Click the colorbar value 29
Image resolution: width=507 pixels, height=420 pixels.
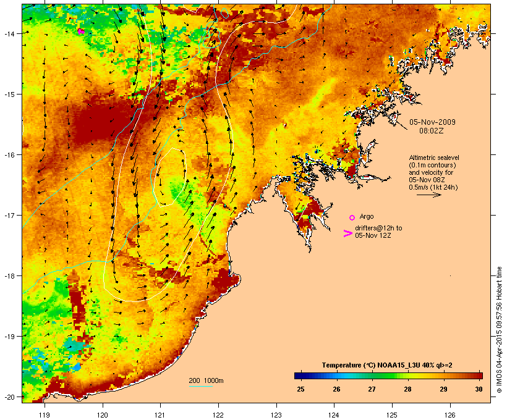coord(443,389)
